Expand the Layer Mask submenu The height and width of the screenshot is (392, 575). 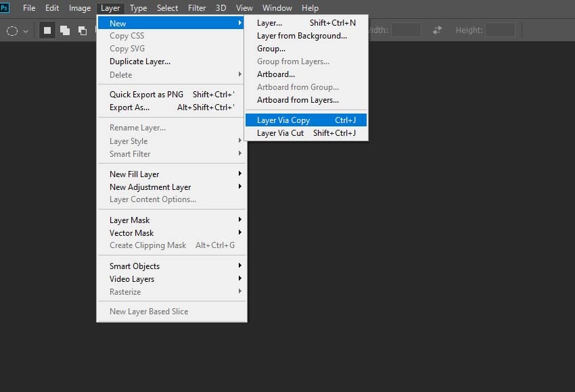(x=171, y=220)
